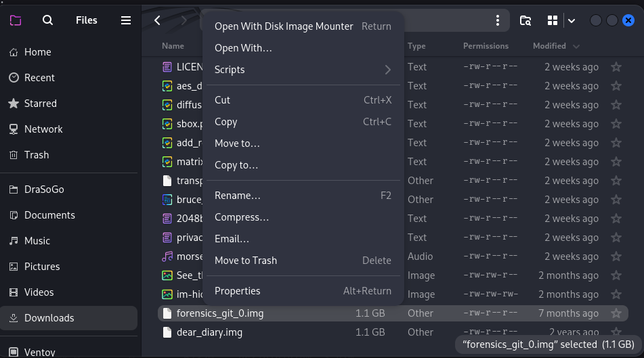Click the transp file's blank page icon
The image size is (644, 358).
point(167,181)
